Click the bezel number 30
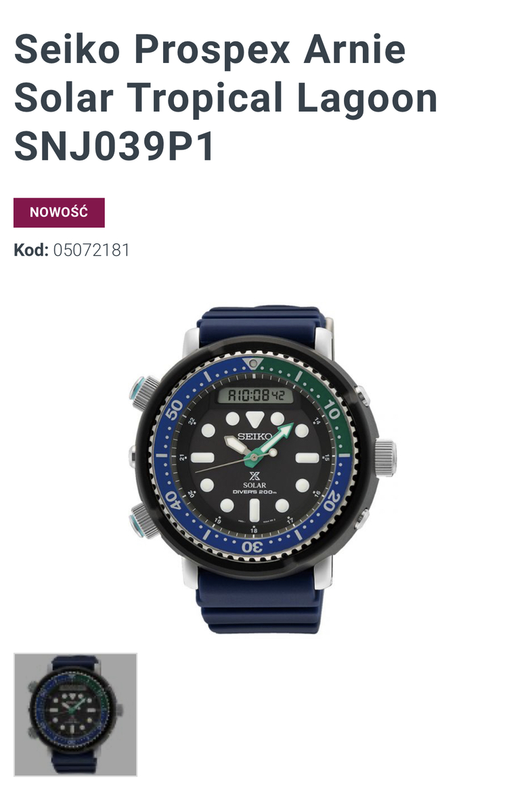The image size is (526, 812). (253, 547)
